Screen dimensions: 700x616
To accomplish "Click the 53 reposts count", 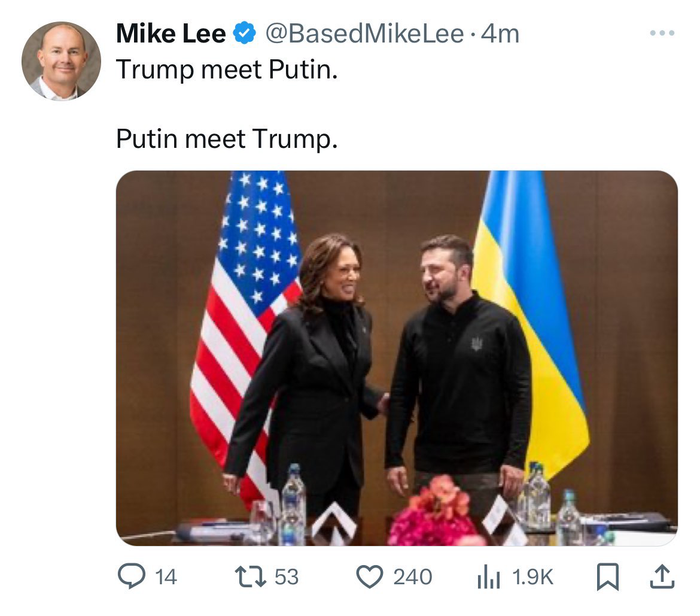I will pyautogui.click(x=286, y=577).
